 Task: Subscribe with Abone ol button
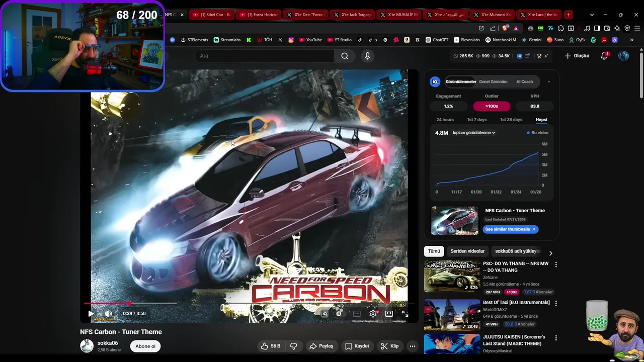pos(145,346)
